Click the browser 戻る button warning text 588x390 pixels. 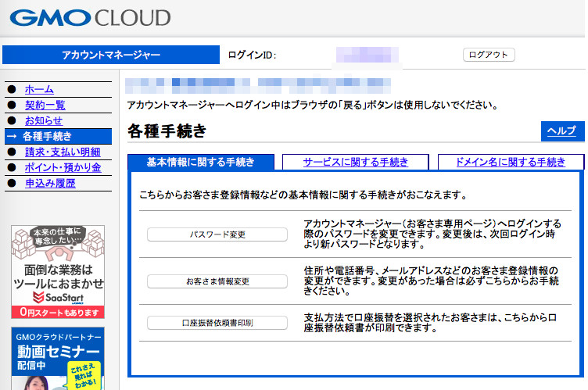coord(313,105)
